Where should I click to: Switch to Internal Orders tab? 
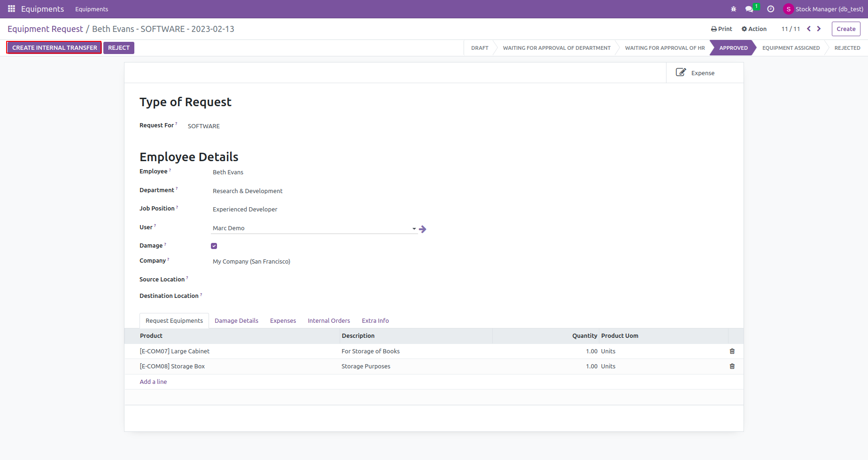[329, 320]
